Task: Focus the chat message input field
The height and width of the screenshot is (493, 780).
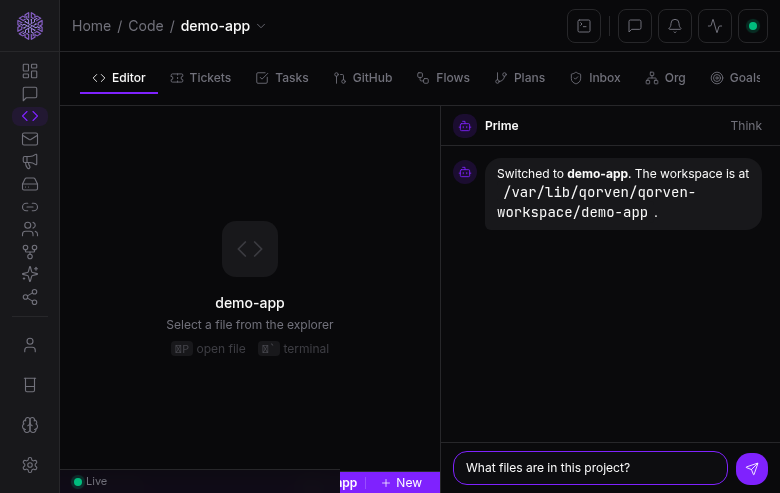Action: tap(590, 468)
